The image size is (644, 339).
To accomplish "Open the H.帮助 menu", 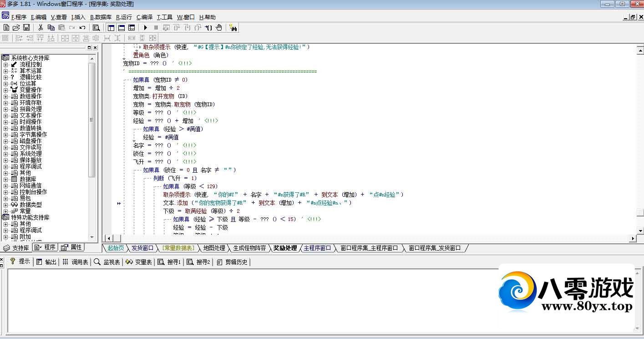I will [208, 17].
